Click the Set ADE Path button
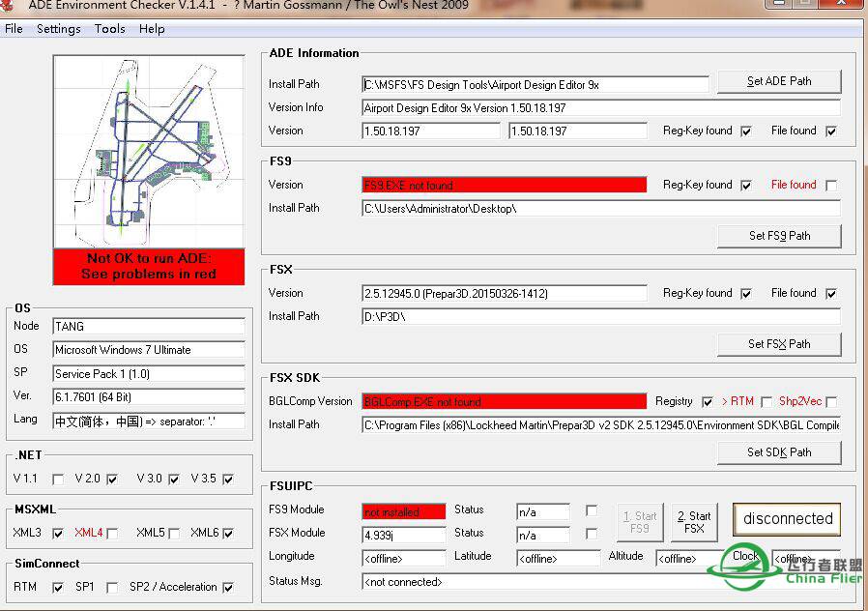Image resolution: width=868 pixels, height=611 pixels. (779, 81)
